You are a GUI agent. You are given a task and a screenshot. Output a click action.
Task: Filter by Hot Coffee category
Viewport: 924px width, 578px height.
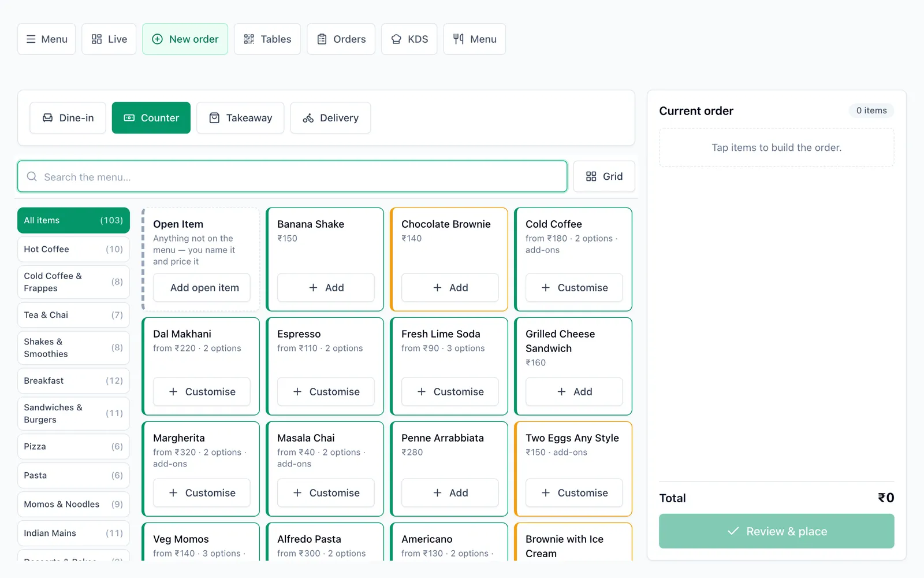pos(73,249)
